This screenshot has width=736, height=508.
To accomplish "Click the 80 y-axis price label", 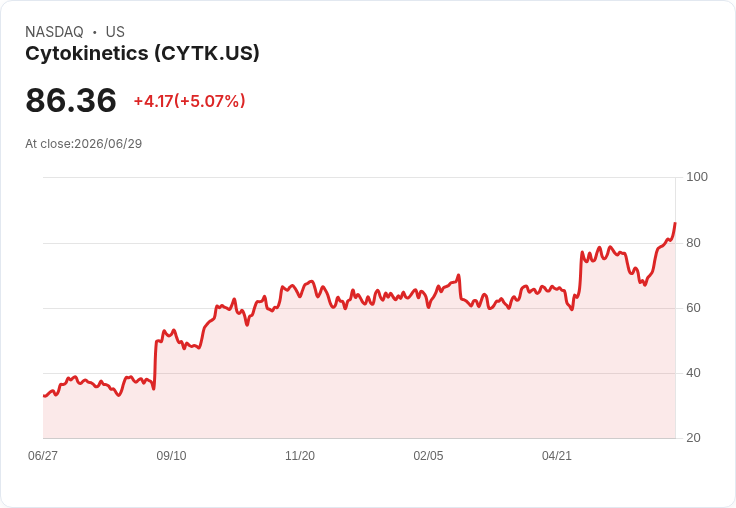I will (x=693, y=243).
